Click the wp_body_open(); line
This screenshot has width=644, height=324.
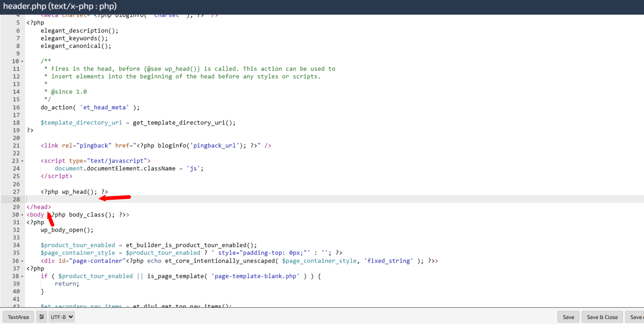coord(67,230)
